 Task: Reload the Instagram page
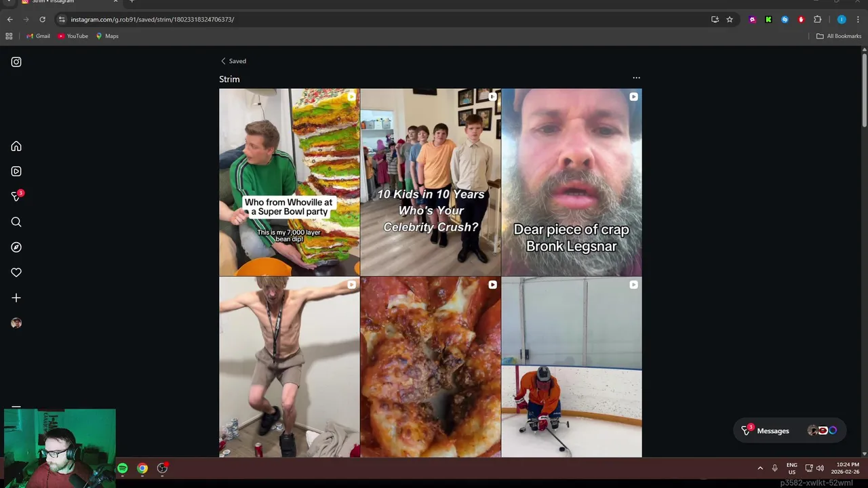[x=42, y=20]
